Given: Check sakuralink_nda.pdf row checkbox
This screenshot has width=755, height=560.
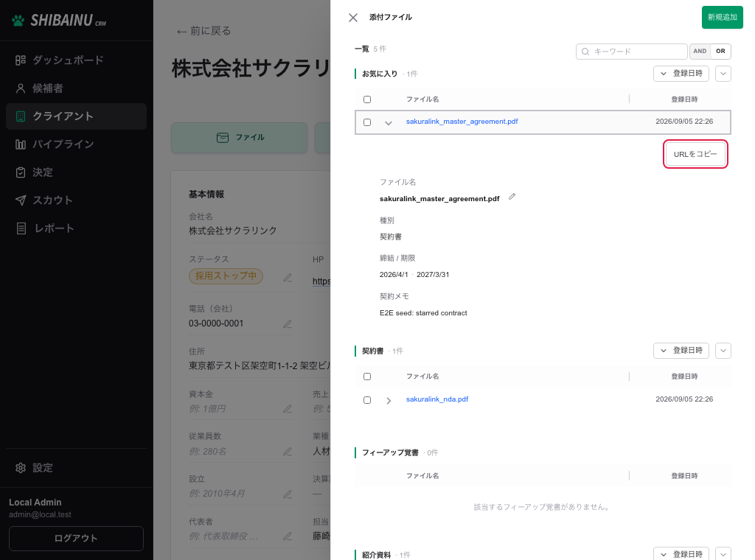Looking at the screenshot, I should (x=367, y=400).
